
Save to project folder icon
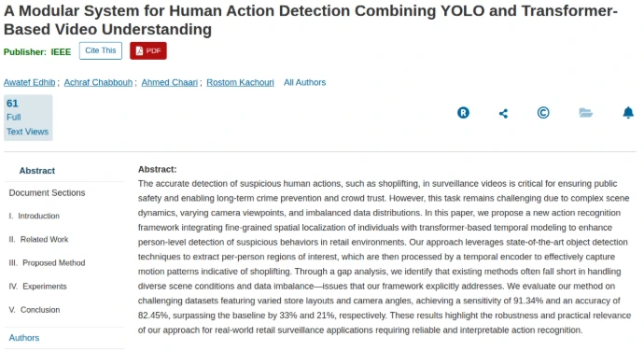click(x=586, y=113)
